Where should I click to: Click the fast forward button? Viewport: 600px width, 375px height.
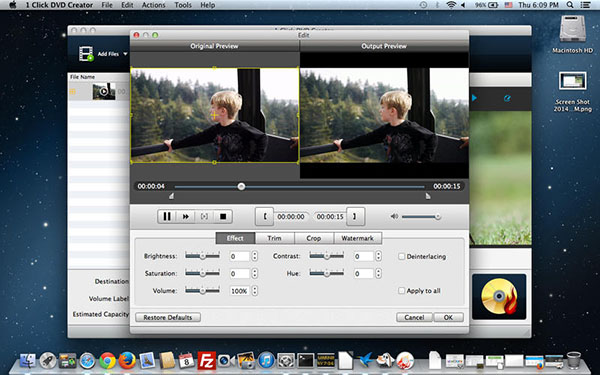pyautogui.click(x=186, y=216)
